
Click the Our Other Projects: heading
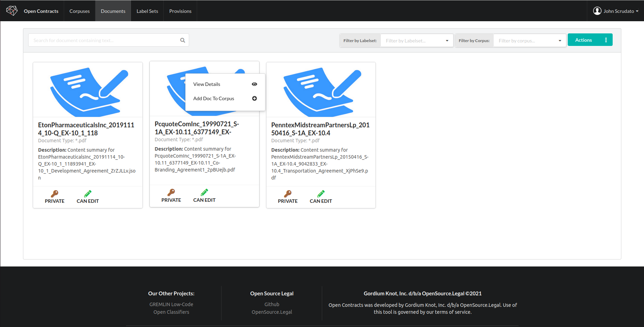171,294
